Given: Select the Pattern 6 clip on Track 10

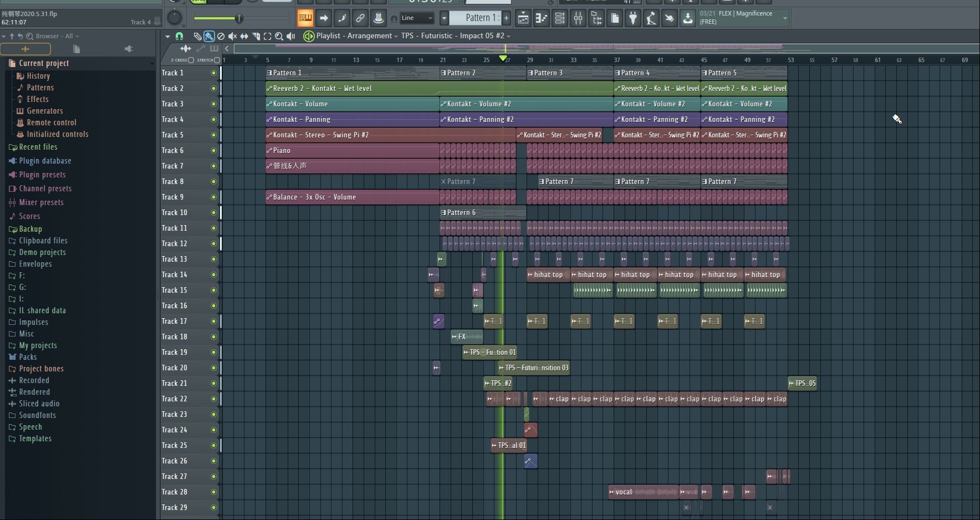Looking at the screenshot, I should (483, 212).
